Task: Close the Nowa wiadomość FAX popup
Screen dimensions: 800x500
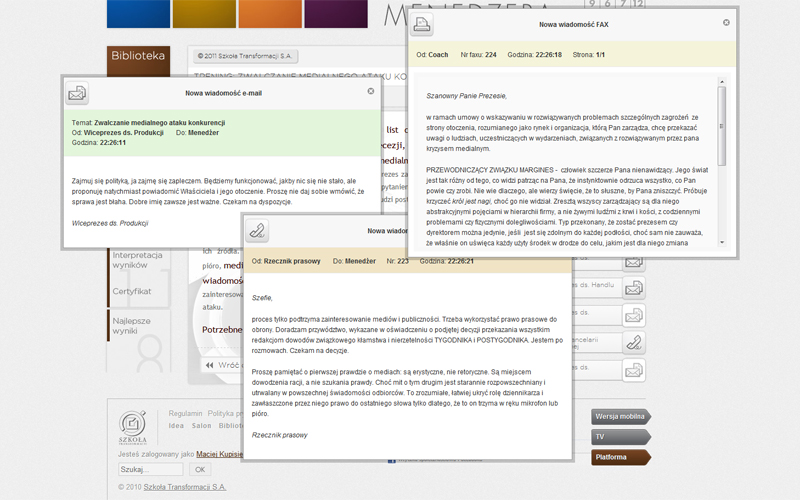Action: point(727,22)
